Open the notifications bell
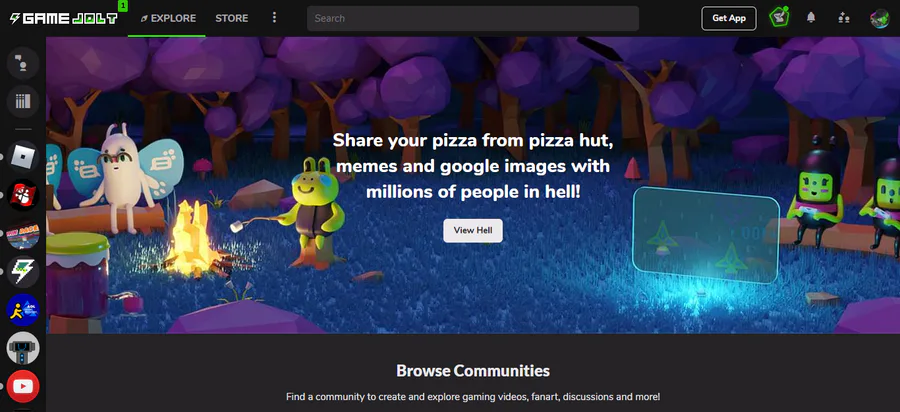This screenshot has height=412, width=900. 810,18
